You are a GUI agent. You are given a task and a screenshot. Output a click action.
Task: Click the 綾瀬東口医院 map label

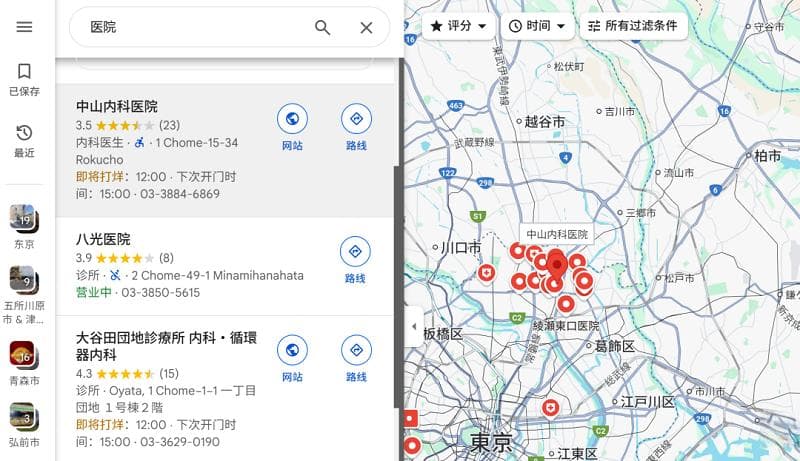coord(566,325)
